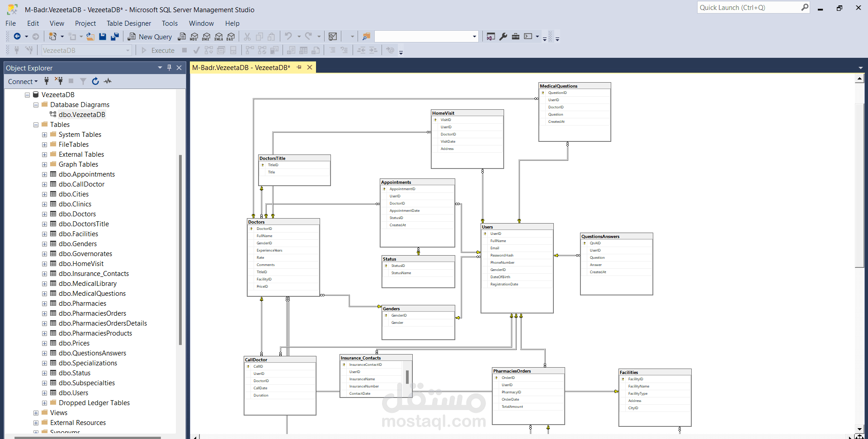The image size is (868, 439).
Task: Click the Save All icon
Action: point(115,37)
